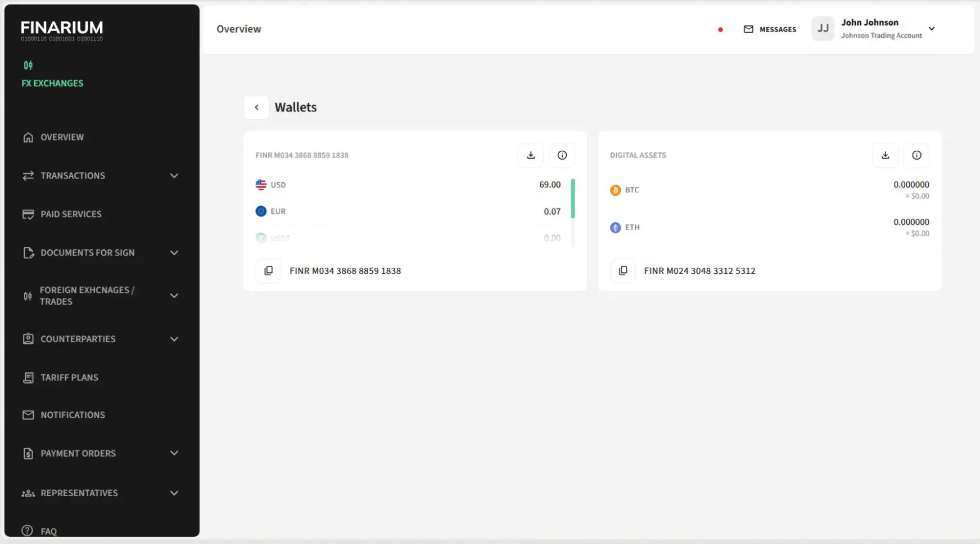Click the green currency list scrollbar
This screenshot has height=544, width=980.
[x=573, y=199]
